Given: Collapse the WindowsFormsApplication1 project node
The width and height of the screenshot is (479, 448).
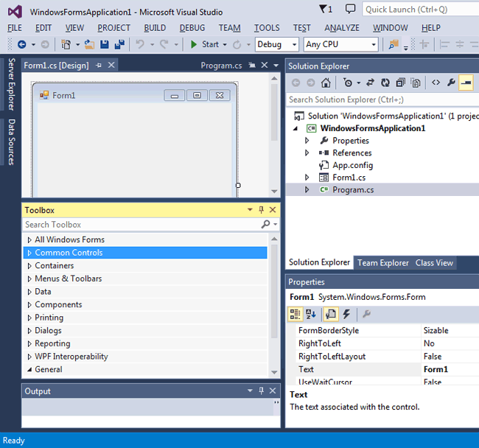Looking at the screenshot, I should (295, 128).
